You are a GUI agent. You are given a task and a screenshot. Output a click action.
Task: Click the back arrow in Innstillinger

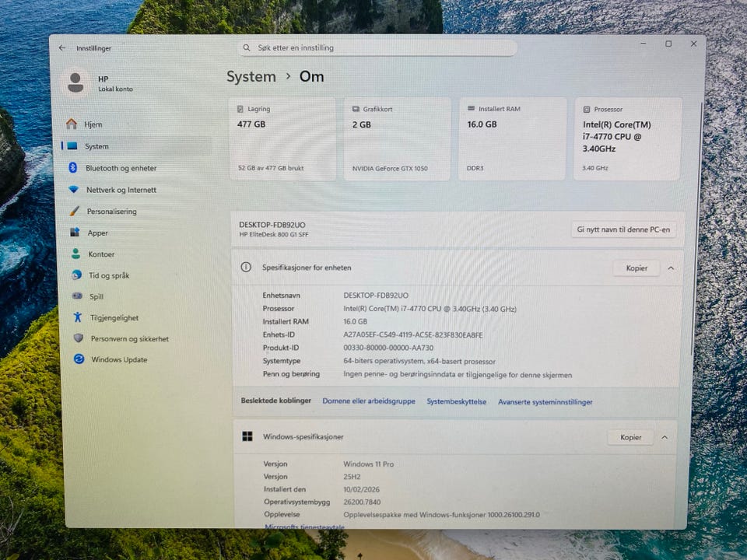(62, 48)
